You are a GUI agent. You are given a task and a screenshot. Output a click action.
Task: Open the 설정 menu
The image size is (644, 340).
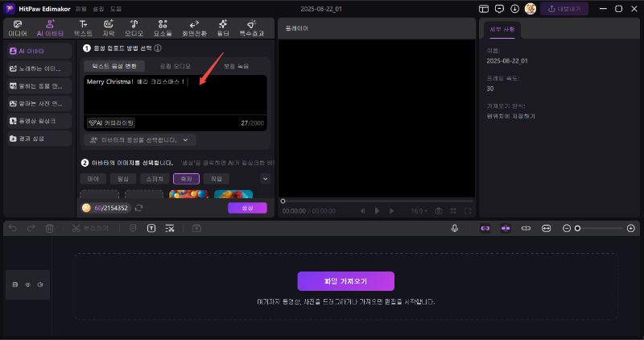click(98, 9)
